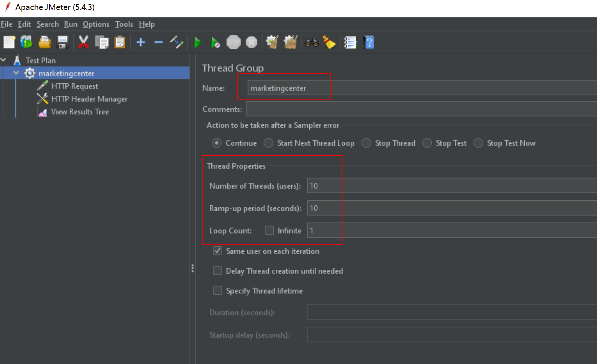Image resolution: width=597 pixels, height=364 pixels.
Task: Select the Stop Test Now option
Action: point(478,143)
